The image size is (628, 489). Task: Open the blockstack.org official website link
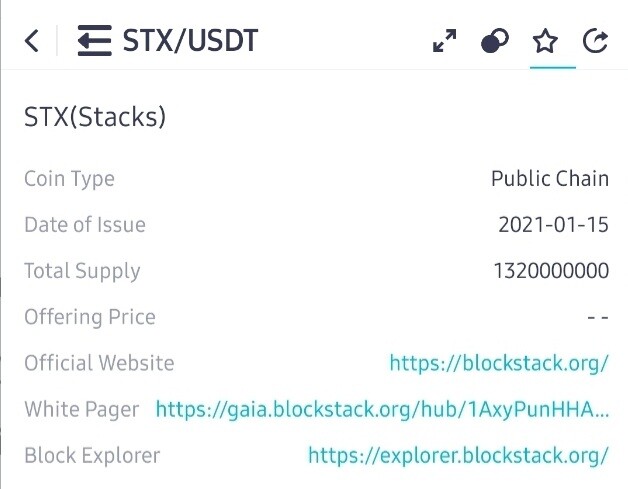click(499, 363)
